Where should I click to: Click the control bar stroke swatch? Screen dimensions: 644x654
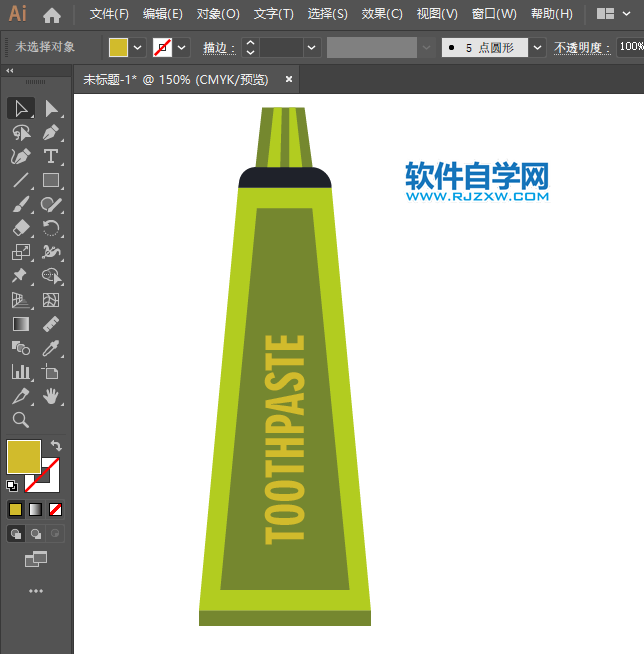pos(163,48)
